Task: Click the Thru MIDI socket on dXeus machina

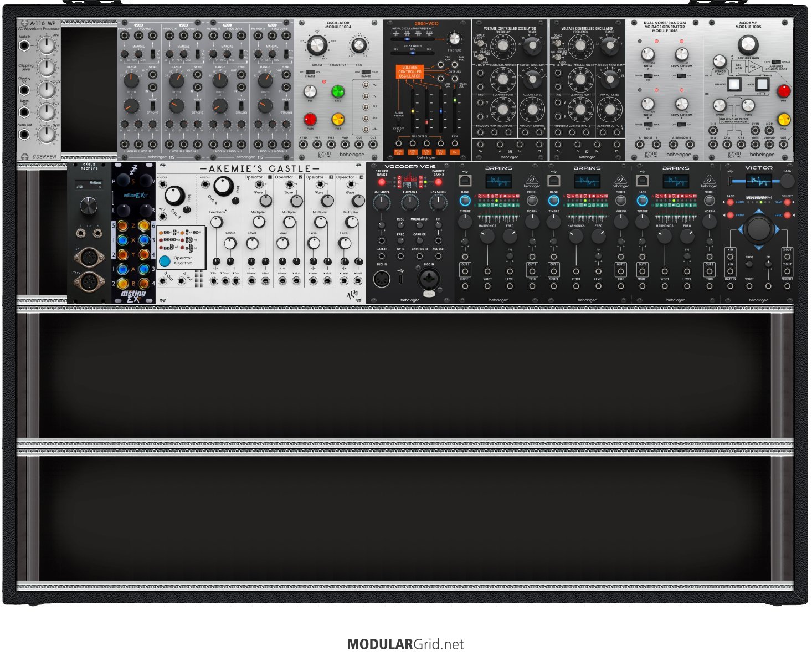Action: point(89,282)
